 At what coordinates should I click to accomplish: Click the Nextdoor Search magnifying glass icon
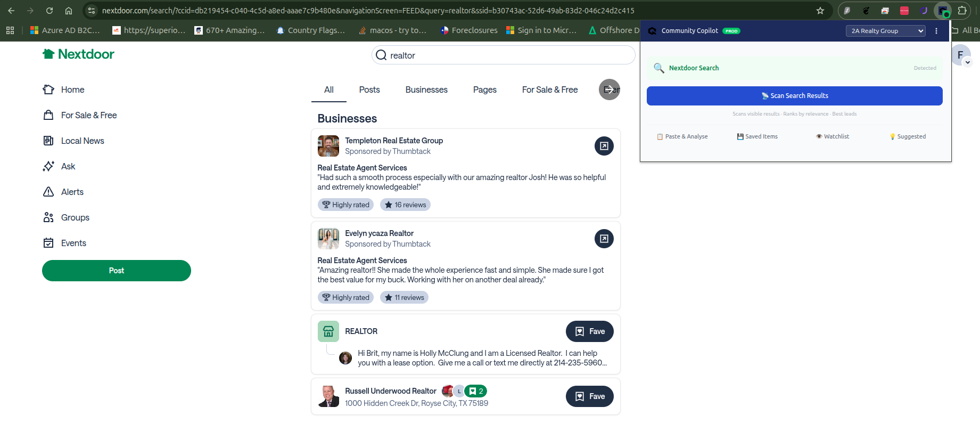[659, 68]
